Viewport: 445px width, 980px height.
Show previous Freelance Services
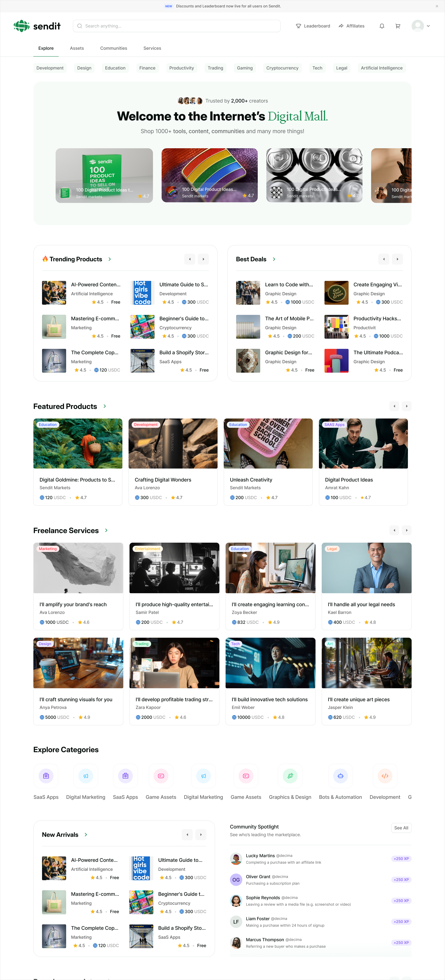[394, 530]
